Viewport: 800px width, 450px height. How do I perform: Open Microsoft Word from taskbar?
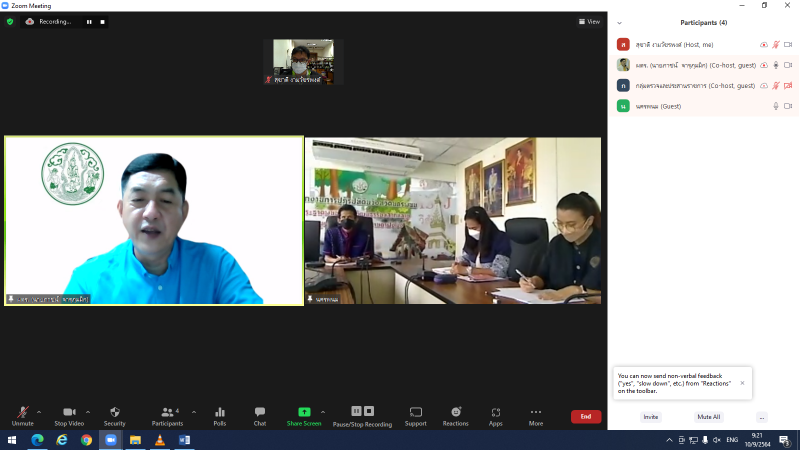[x=184, y=440]
